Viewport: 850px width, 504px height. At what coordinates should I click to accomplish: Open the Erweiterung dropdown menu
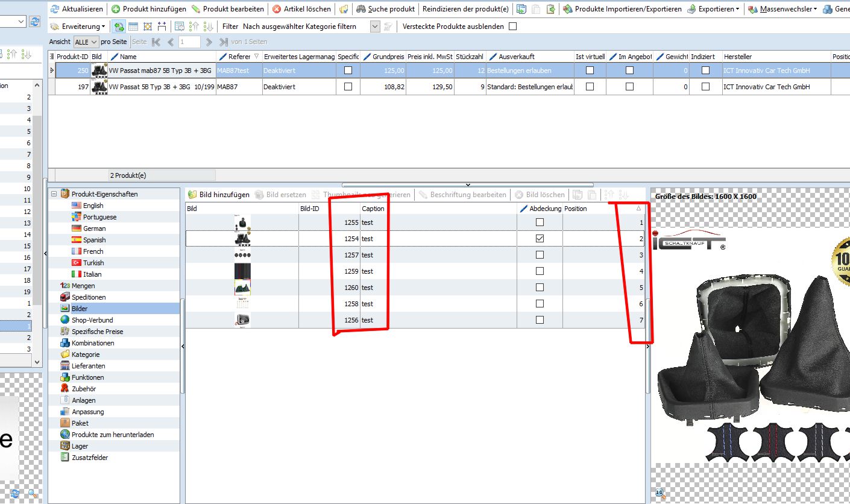click(78, 27)
